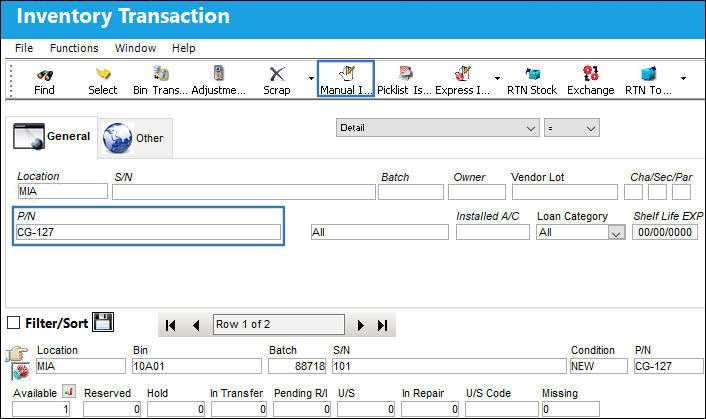Go to the next row
The width and height of the screenshot is (706, 419).
click(360, 325)
